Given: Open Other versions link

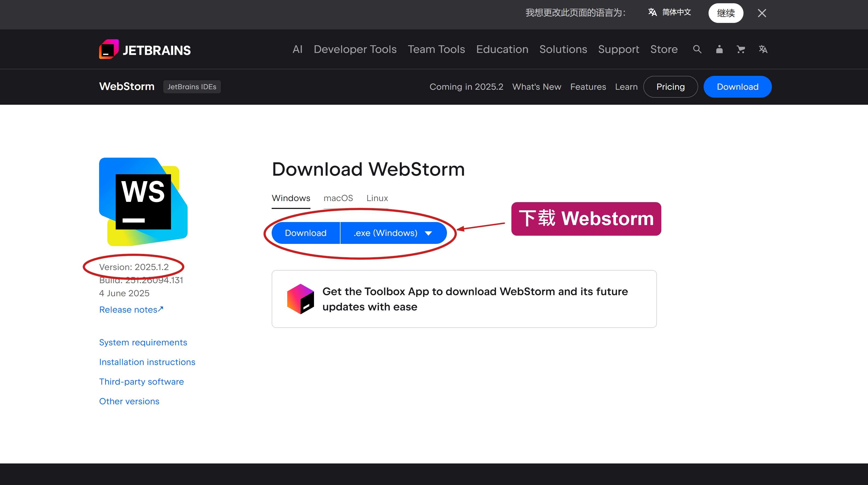Looking at the screenshot, I should [129, 401].
